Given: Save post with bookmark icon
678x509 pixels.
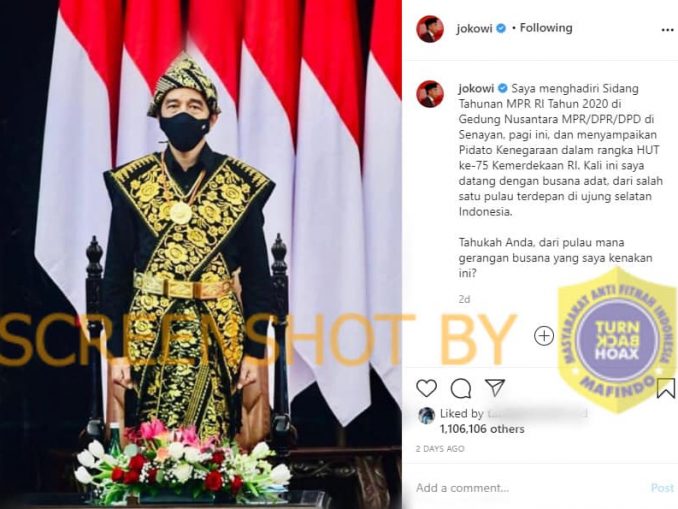Looking at the screenshot, I should pos(665,388).
